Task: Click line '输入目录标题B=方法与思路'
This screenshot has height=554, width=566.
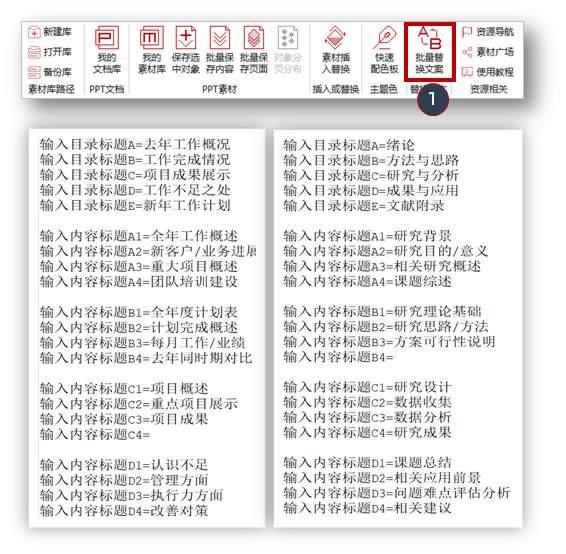Action: click(x=371, y=160)
